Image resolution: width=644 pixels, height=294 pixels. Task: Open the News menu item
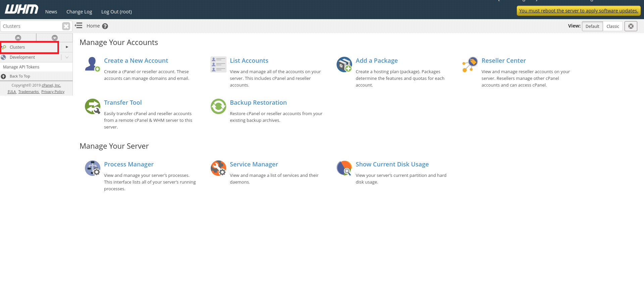pyautogui.click(x=51, y=12)
